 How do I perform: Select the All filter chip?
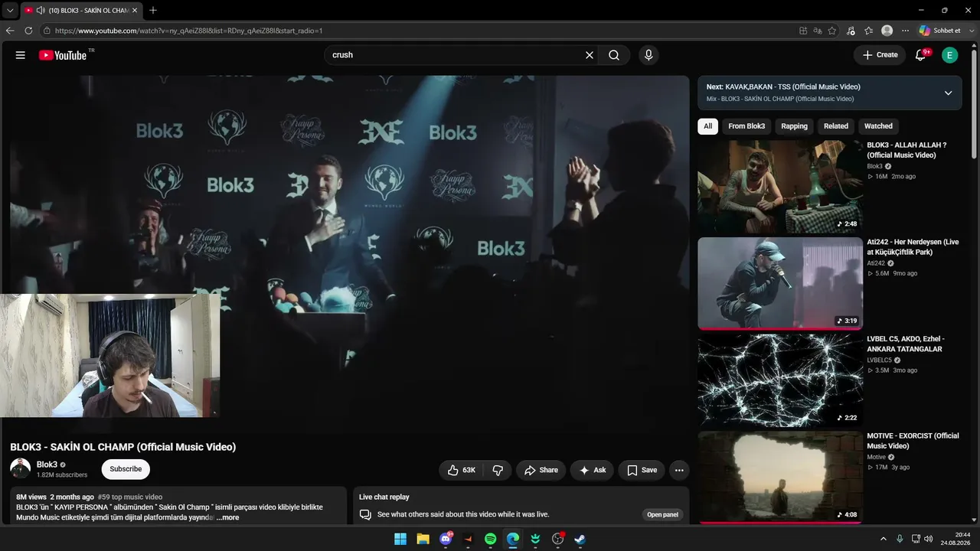click(x=707, y=126)
